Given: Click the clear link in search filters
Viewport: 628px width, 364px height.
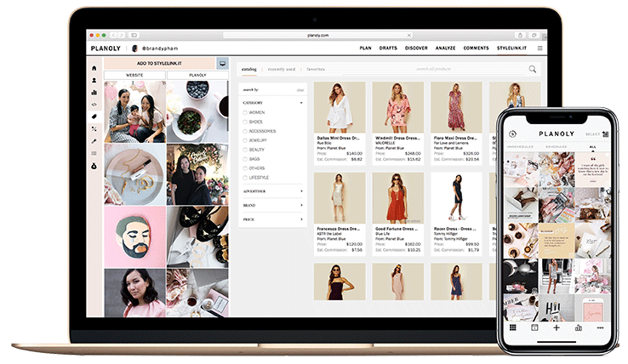Looking at the screenshot, I should click(300, 89).
